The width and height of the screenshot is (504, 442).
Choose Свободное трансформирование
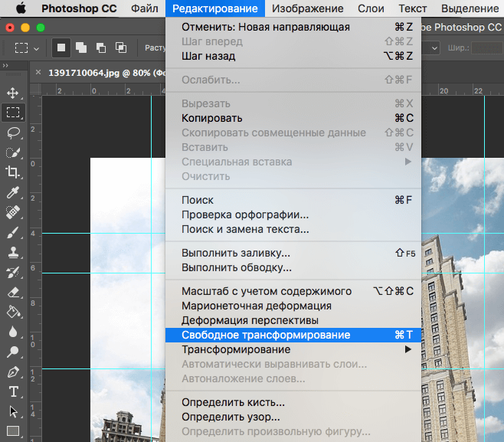coord(293,335)
